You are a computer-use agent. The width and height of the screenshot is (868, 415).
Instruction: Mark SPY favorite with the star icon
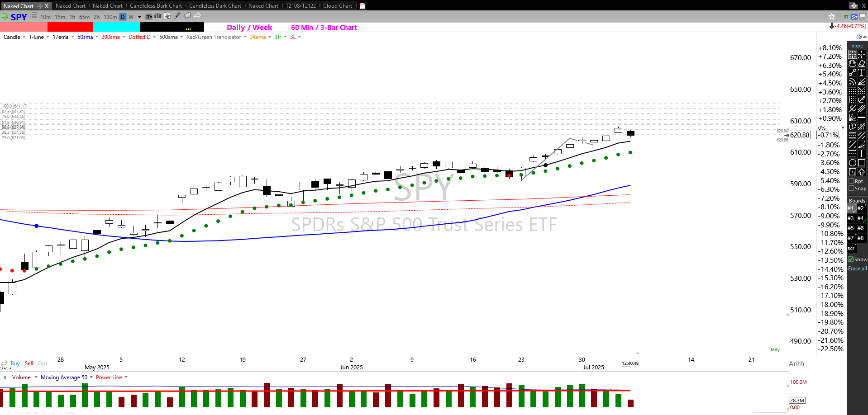point(832,17)
